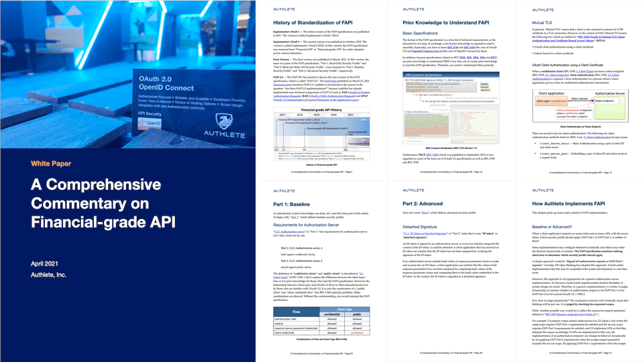Viewport: 644px width, 362px height.
Task: Open the "Part 2" link on Advanced page
Action: [x=425, y=213]
